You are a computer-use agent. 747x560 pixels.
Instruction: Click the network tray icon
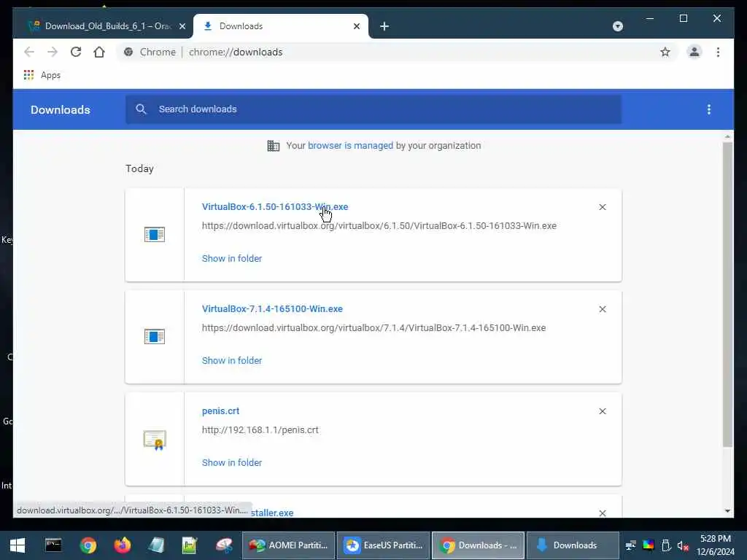click(x=631, y=545)
